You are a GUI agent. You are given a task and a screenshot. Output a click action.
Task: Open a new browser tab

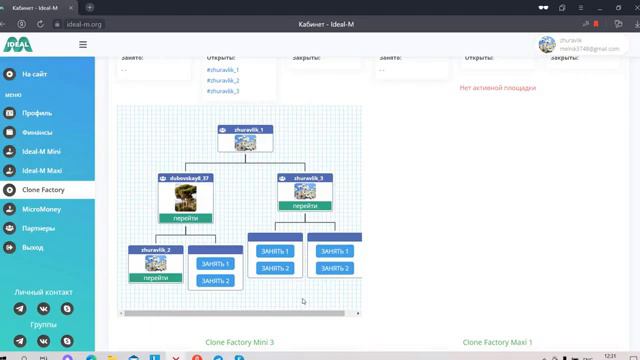tap(89, 7)
